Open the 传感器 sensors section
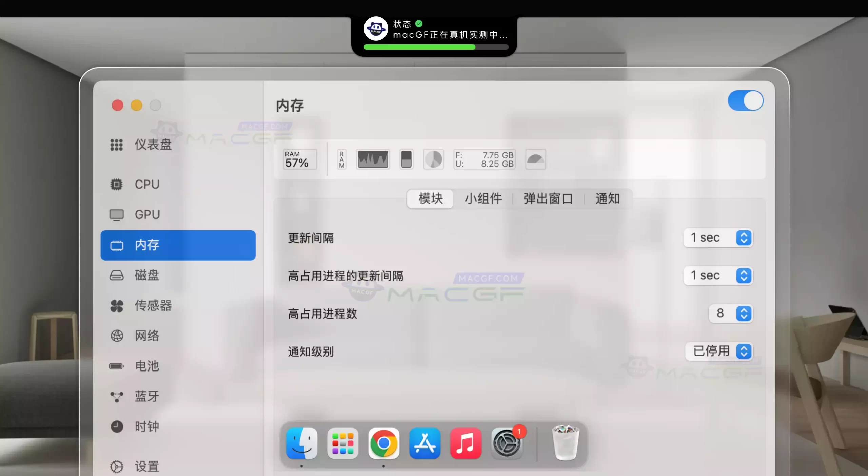This screenshot has width=868, height=476. pyautogui.click(x=153, y=305)
